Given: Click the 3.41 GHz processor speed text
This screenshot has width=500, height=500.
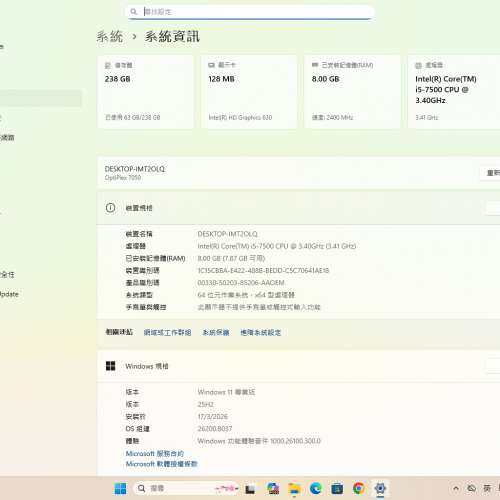Looking at the screenshot, I should pyautogui.click(x=427, y=117).
